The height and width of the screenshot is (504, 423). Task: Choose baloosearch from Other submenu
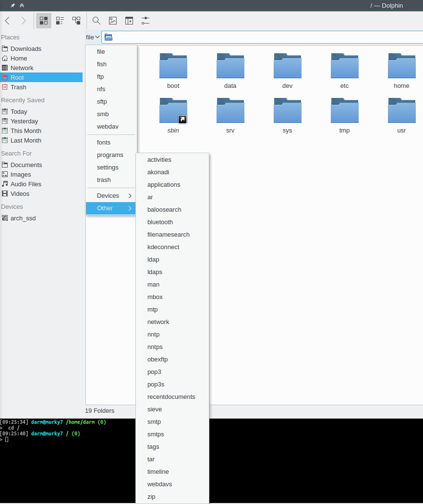[x=172, y=210]
